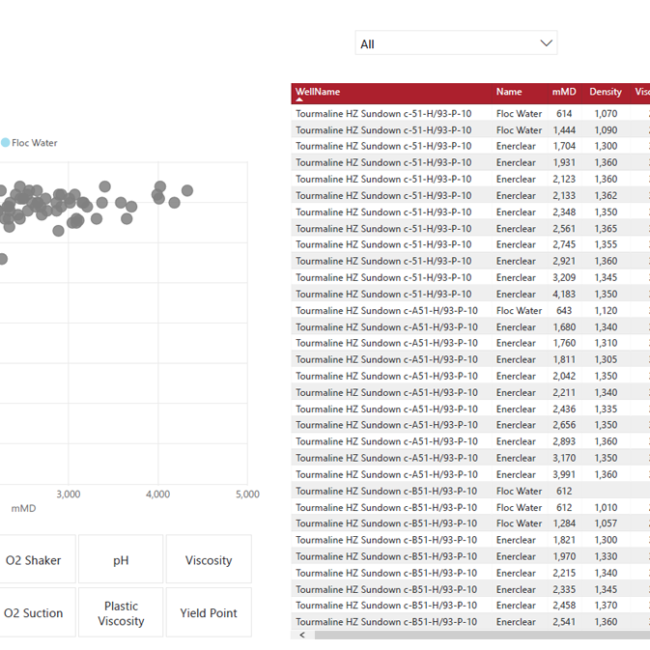The image size is (650, 650).
Task: Click the WellName sort arrow indicator
Action: tap(299, 99)
